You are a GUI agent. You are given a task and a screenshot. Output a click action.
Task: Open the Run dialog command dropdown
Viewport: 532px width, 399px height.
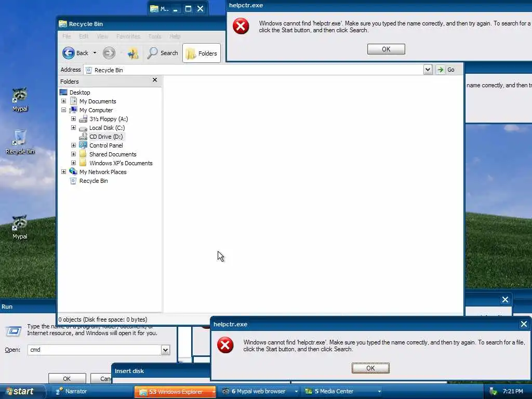165,350
